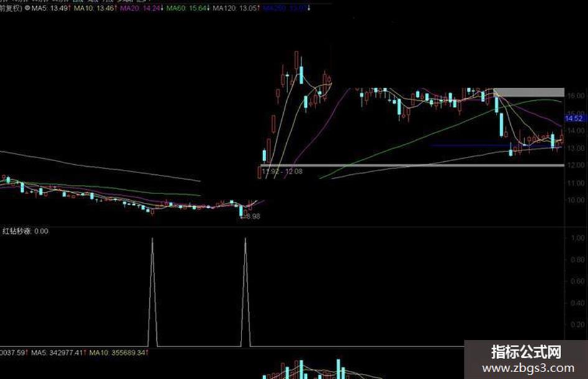The image size is (588, 379).
Task: Click the 12.00 price axis label
Action: point(576,165)
